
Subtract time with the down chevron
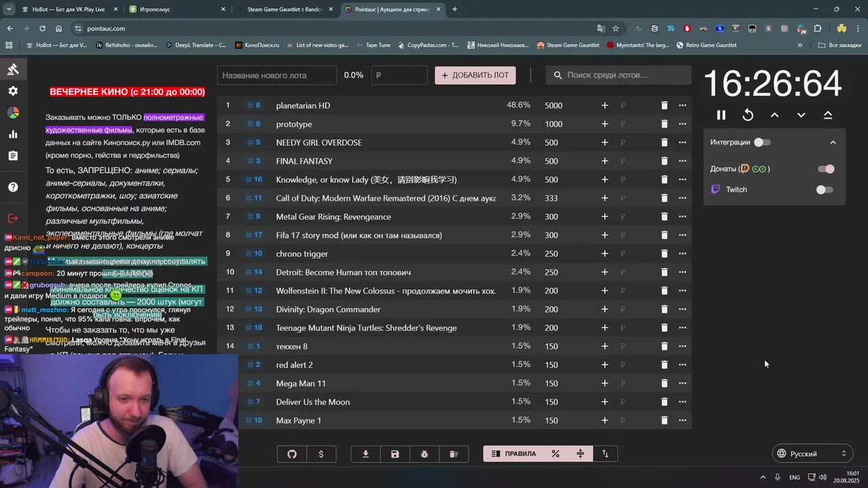801,115
